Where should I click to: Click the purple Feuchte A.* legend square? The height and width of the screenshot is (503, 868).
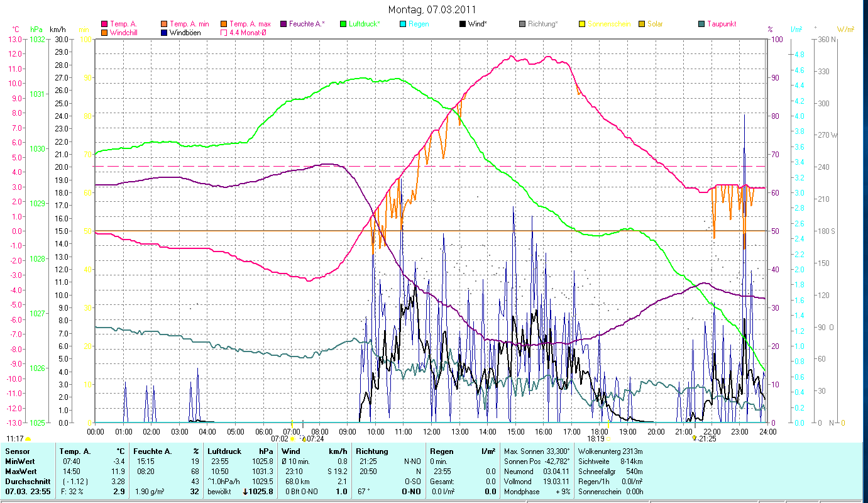tap(283, 24)
